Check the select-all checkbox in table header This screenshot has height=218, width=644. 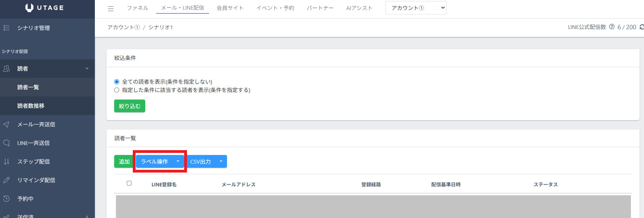(129, 183)
